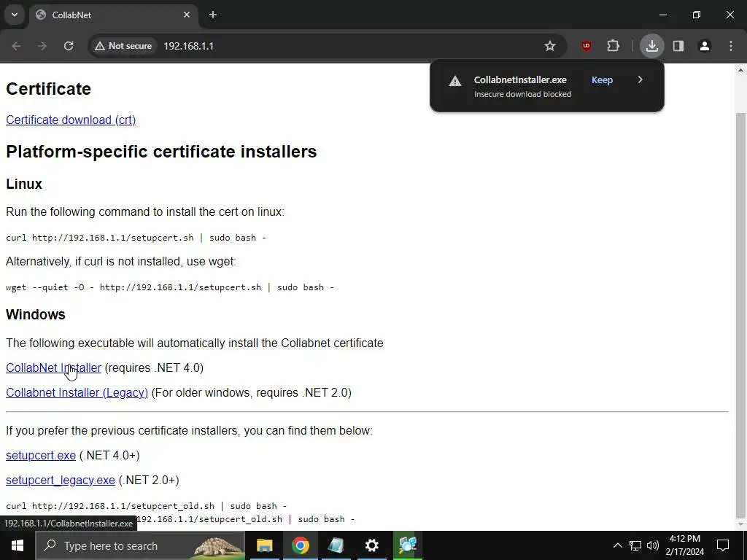
Task: Click the page vertical scrollbar thumb
Action: (740, 314)
